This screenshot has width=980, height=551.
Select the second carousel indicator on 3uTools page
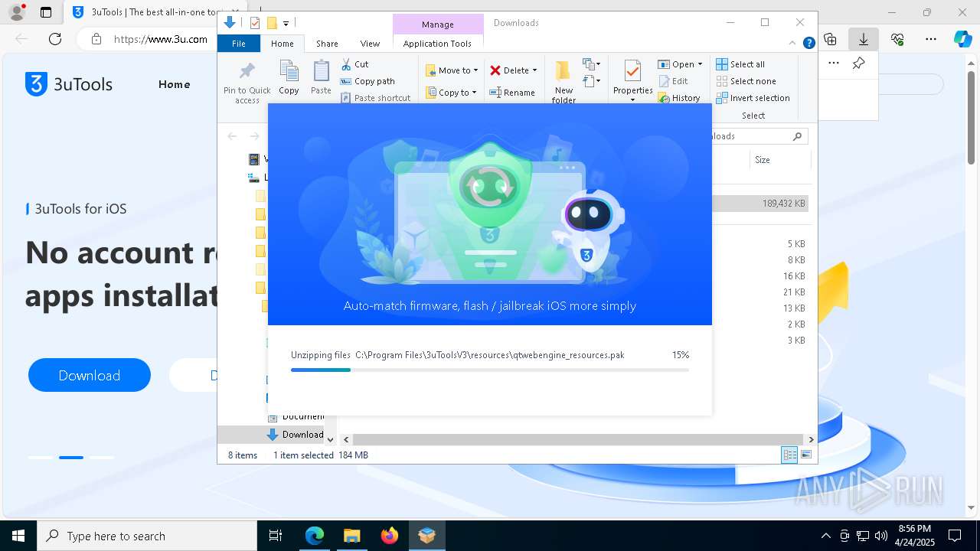point(71,458)
